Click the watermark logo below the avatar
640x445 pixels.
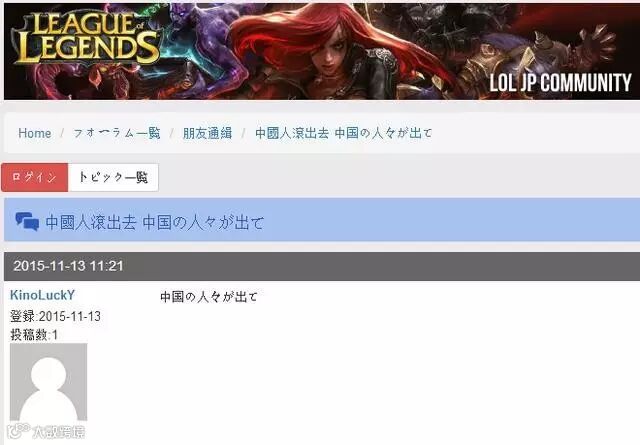[46, 431]
